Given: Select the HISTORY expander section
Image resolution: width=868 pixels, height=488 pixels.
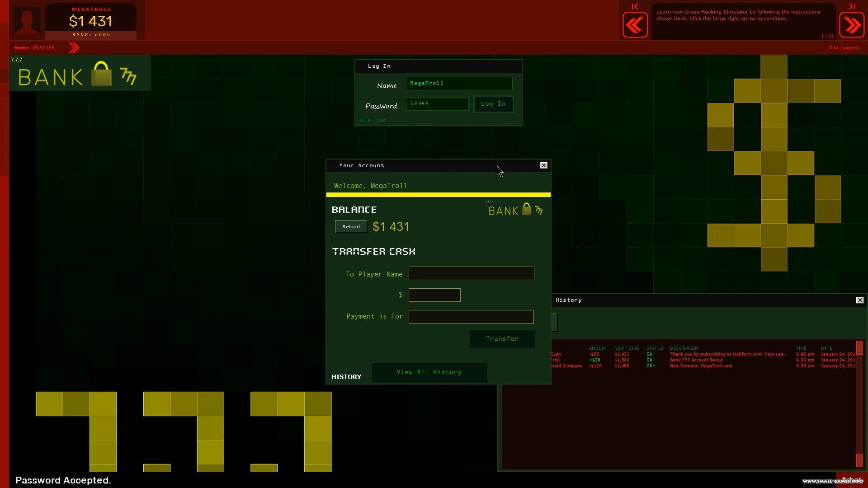Looking at the screenshot, I should coord(346,376).
